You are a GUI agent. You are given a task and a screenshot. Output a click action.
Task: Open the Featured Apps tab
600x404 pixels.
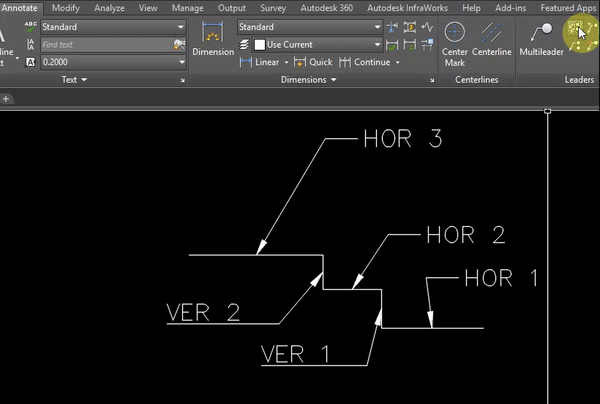tap(568, 8)
